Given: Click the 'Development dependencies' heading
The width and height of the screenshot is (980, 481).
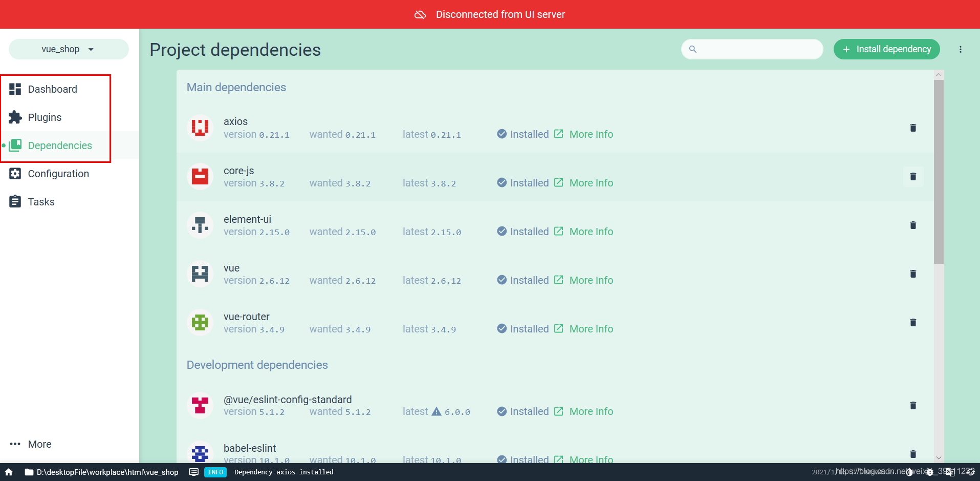Looking at the screenshot, I should [x=257, y=365].
